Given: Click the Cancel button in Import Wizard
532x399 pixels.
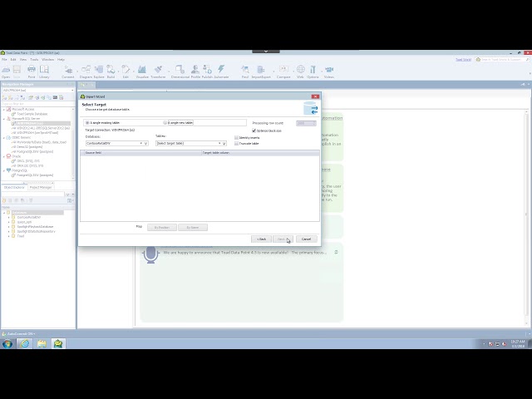Looking at the screenshot, I should pyautogui.click(x=307, y=239).
